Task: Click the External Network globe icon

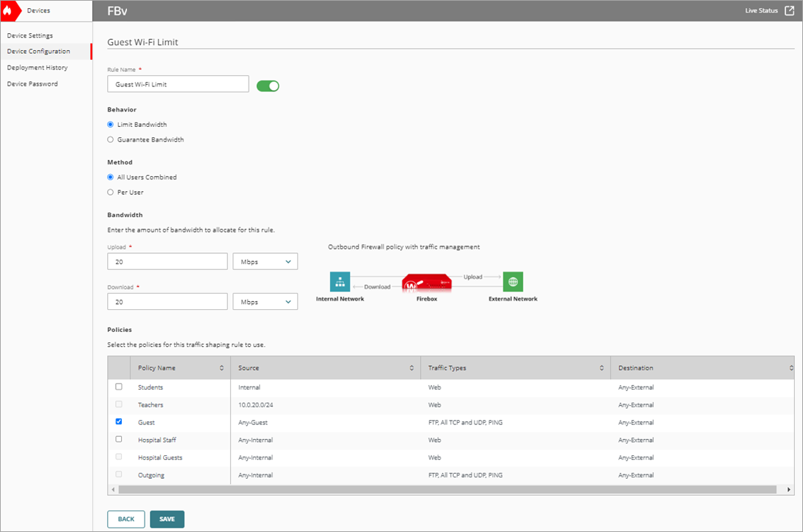Action: (512, 282)
